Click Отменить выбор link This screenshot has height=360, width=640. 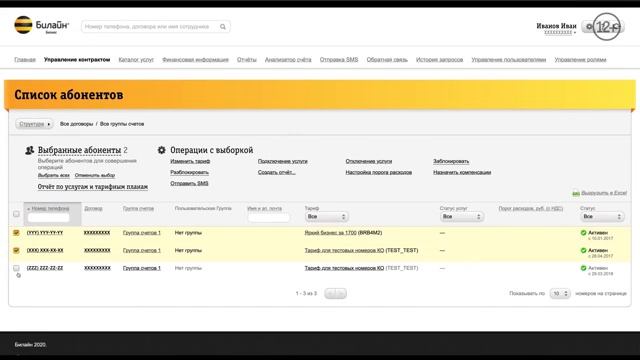point(95,175)
